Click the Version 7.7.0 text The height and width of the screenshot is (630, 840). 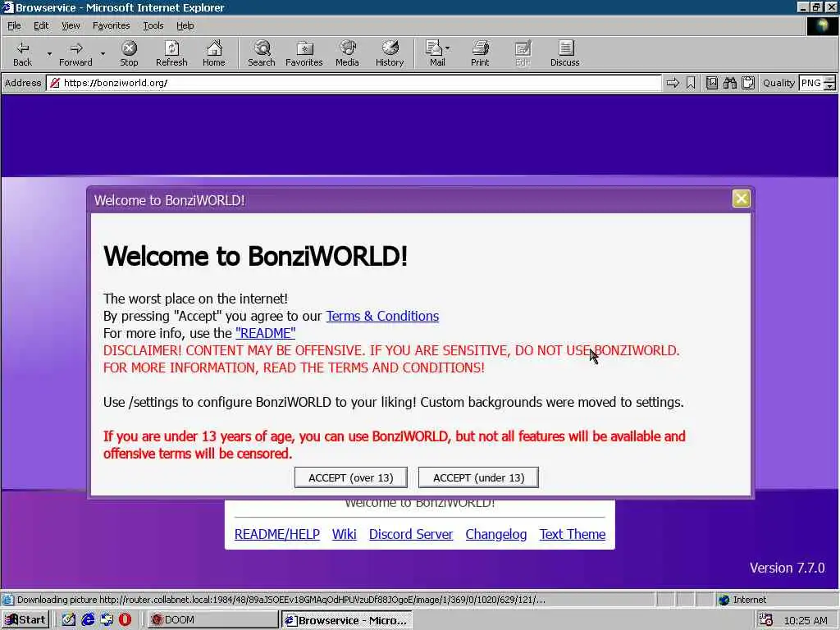[787, 568]
